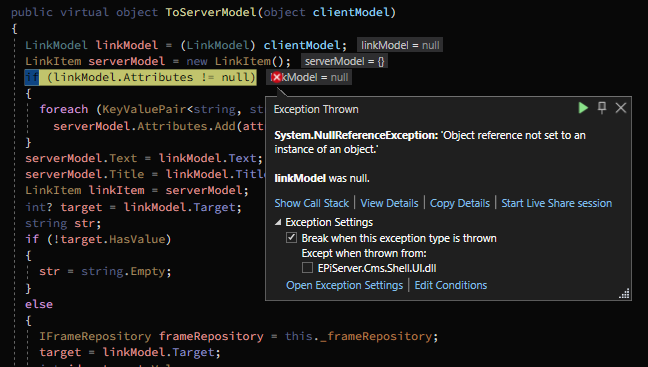Click the ToServerModel method name
Image resolution: width=648 pixels, height=367 pixels.
pos(211,12)
